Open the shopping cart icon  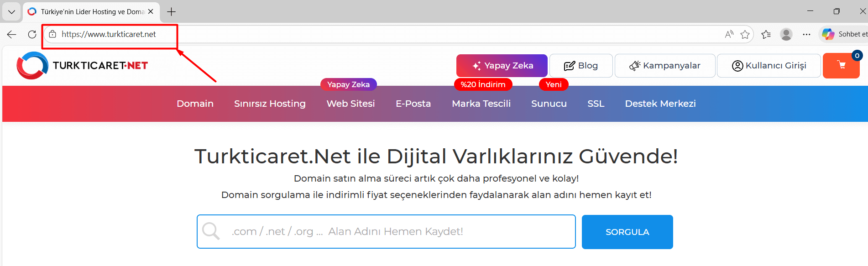(841, 66)
